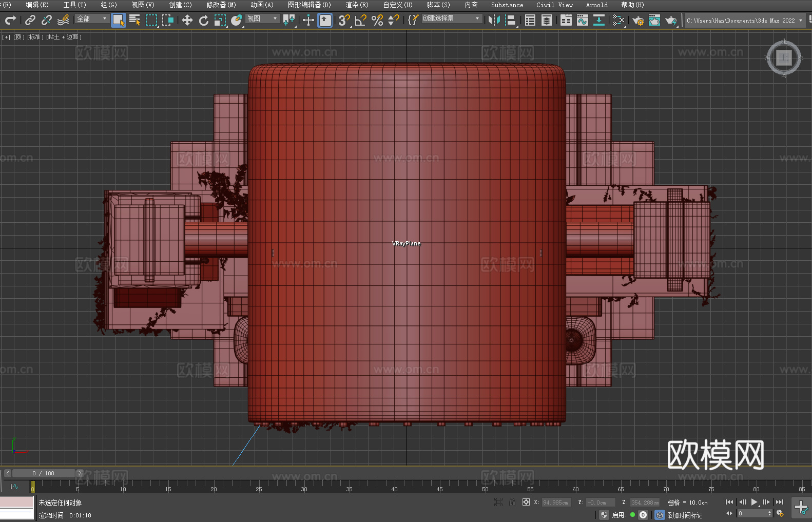
Task: Toggle the selection lock icon
Action: [x=512, y=502]
